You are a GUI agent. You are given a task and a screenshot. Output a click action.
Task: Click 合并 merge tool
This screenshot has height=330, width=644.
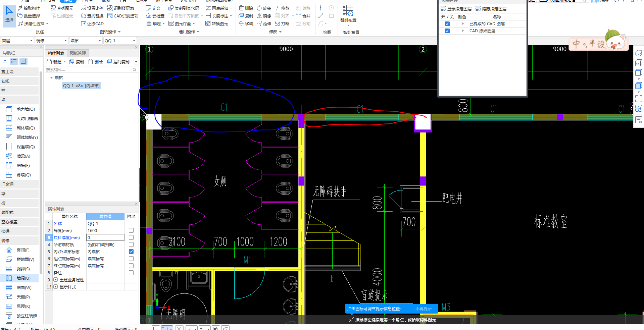pos(303,16)
